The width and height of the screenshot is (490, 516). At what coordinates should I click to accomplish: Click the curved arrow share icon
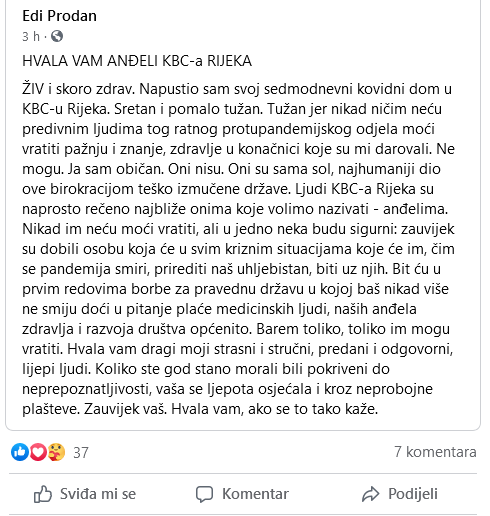[x=371, y=494]
